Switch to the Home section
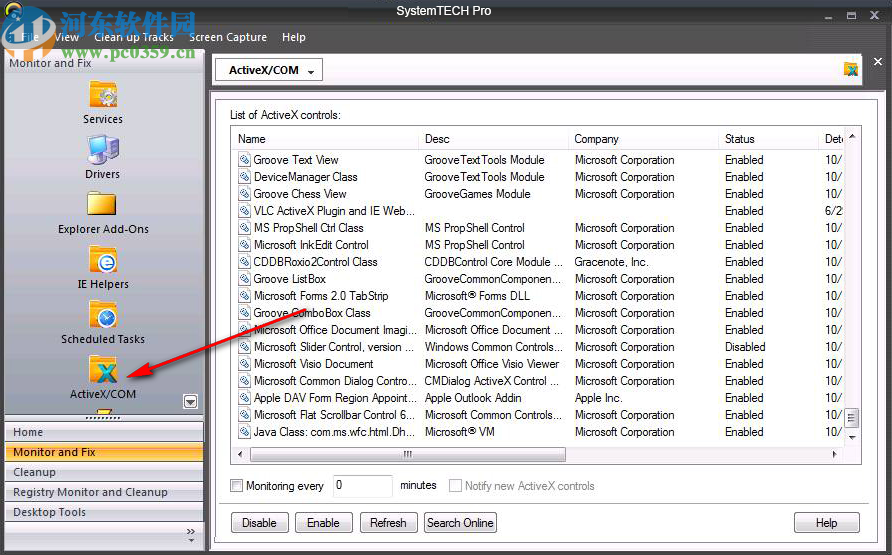The height and width of the screenshot is (555, 892). point(104,432)
